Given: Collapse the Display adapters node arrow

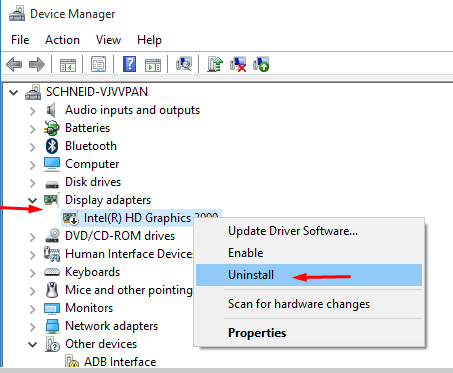Looking at the screenshot, I should click(x=32, y=200).
